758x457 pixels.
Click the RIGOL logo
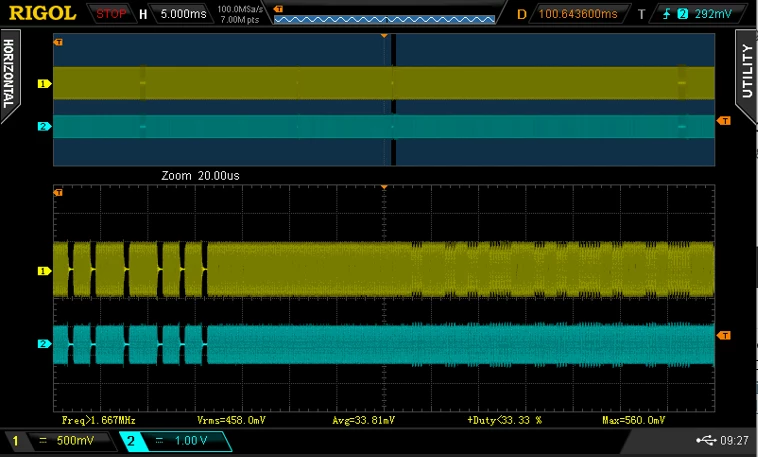point(43,13)
